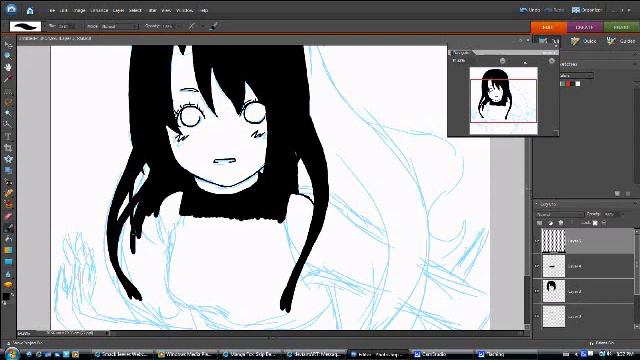Click the Navigator zoom in button
Viewport: 640px width, 360px height.
click(x=552, y=61)
